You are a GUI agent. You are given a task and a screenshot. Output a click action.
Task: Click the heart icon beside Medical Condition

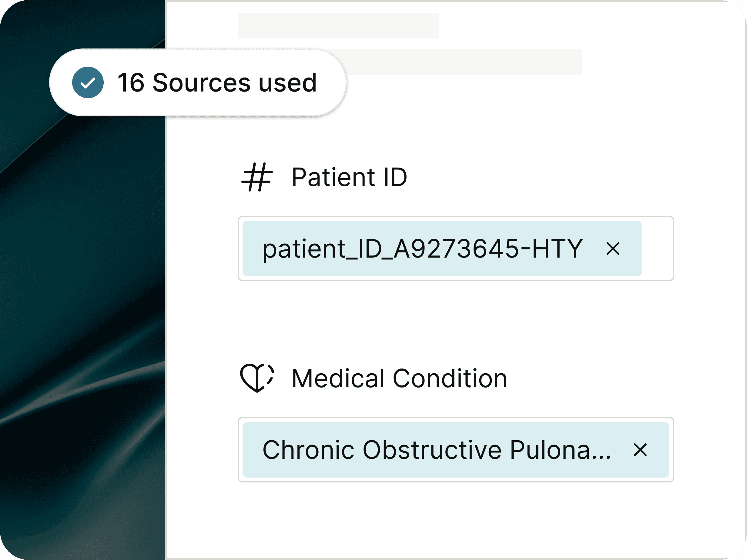(257, 378)
